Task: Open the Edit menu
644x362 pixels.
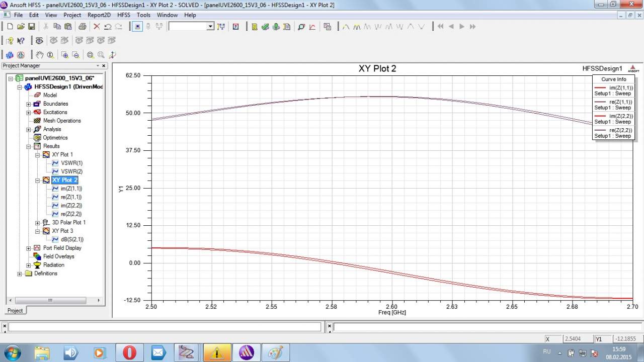Action: click(34, 15)
